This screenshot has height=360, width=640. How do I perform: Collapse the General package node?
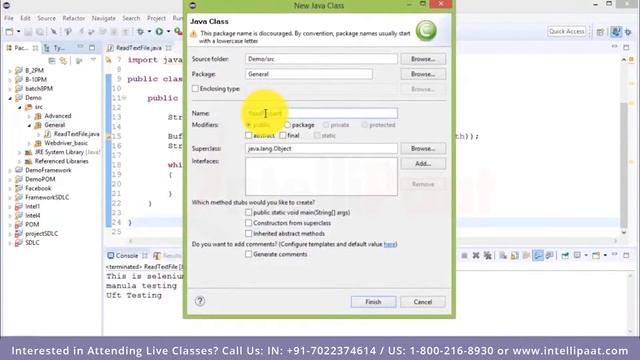(x=29, y=125)
